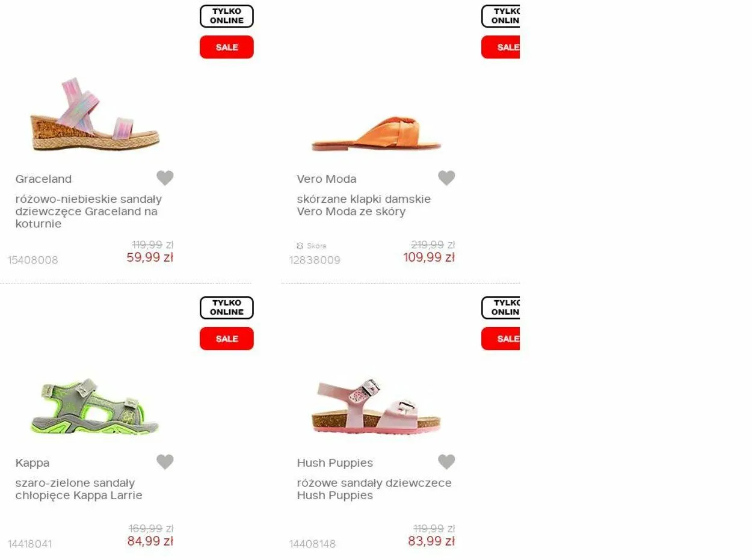Click the 59,99 zł sale price
Image resolution: width=752 pixels, height=560 pixels.
(150, 257)
